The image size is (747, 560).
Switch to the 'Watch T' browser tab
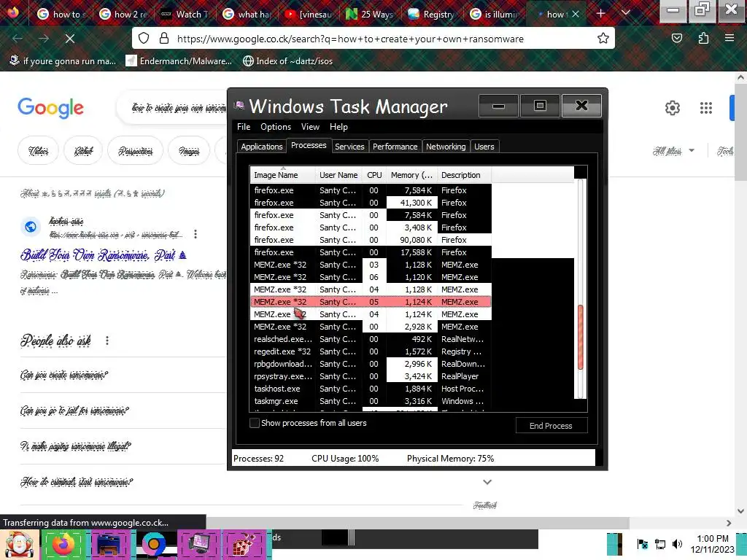pyautogui.click(x=185, y=15)
